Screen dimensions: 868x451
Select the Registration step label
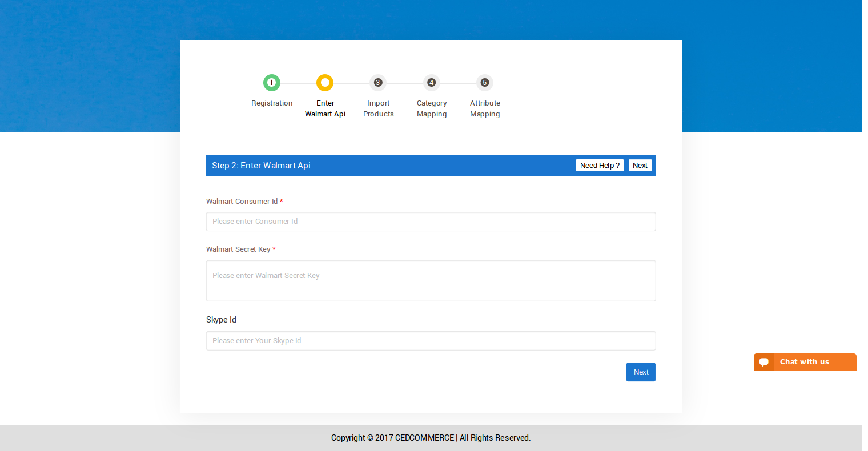click(x=272, y=103)
